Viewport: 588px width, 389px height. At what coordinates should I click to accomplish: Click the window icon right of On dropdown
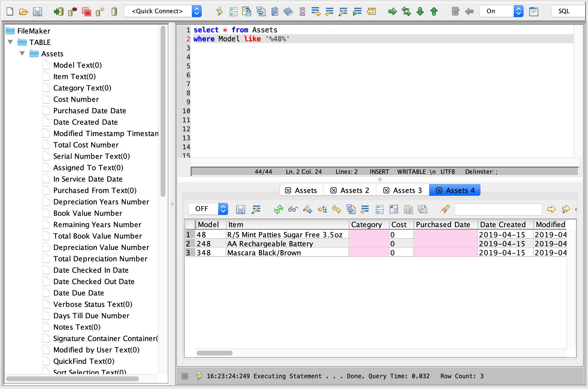[534, 11]
